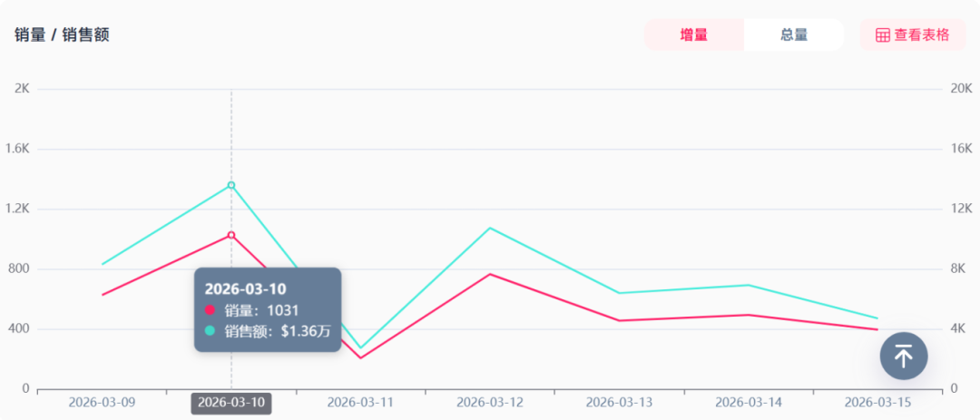Viewport: 980px width, 420px height.
Task: Click the tooltip date header 2026-03-10
Action: pyautogui.click(x=245, y=288)
